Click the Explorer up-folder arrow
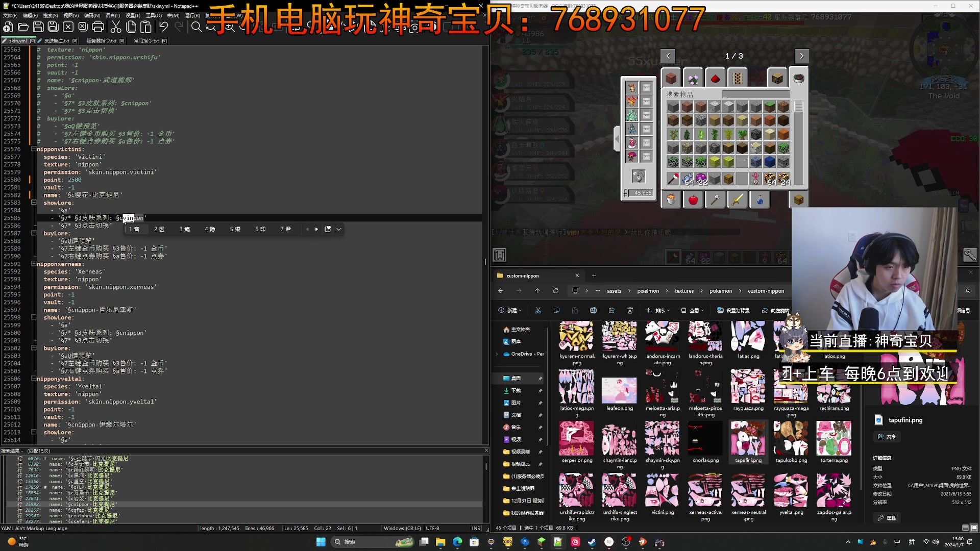The height and width of the screenshot is (551, 980). [x=537, y=291]
